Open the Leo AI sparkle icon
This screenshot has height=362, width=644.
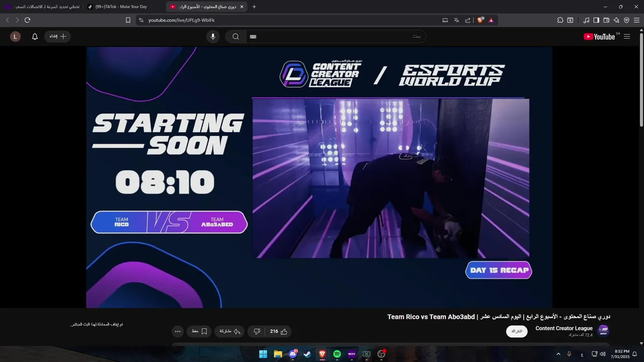coord(616,20)
